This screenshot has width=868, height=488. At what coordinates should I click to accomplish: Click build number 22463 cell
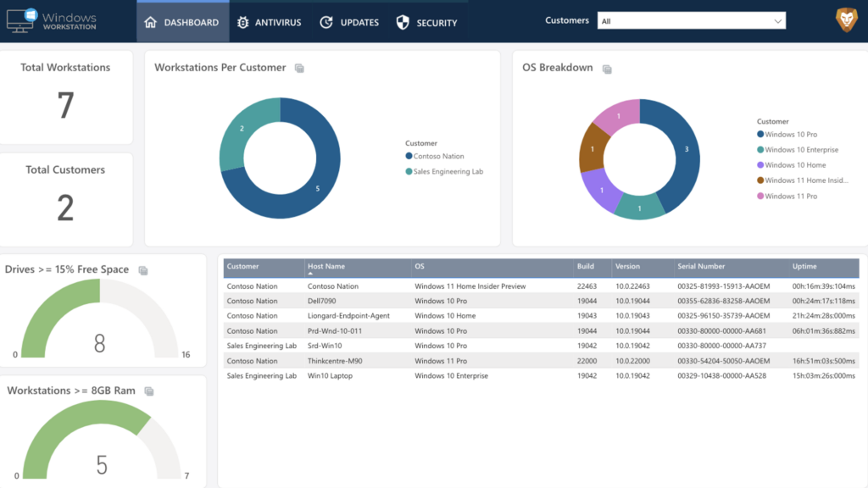coord(587,286)
